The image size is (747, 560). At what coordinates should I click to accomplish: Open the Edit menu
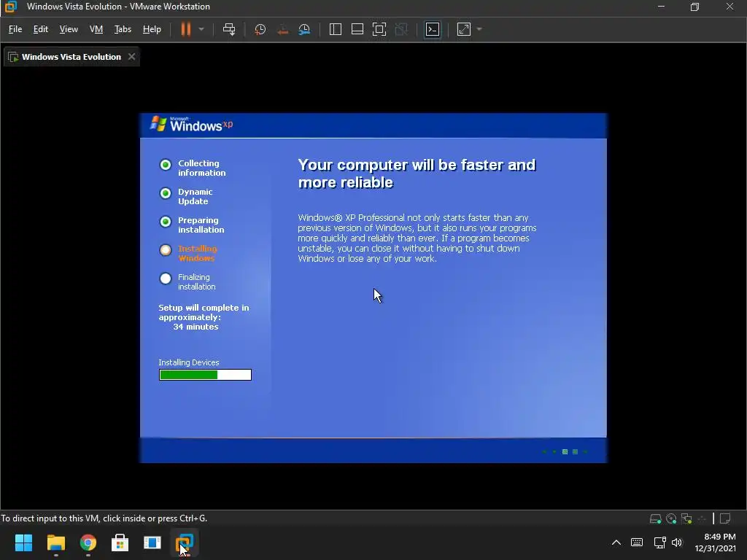point(41,29)
